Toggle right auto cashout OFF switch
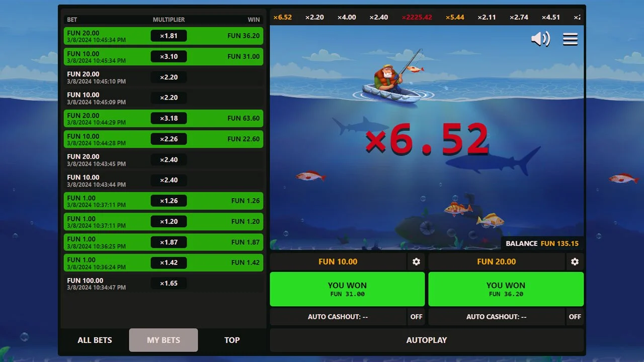This screenshot has height=362, width=644. point(575,317)
